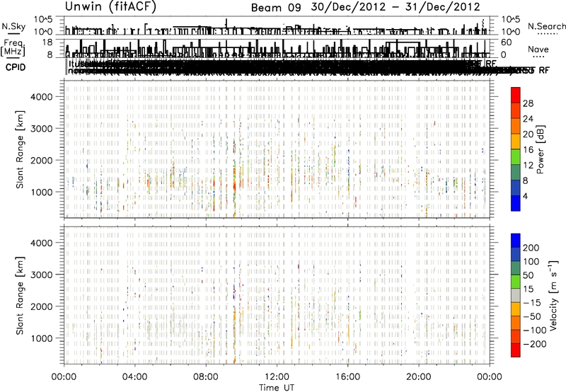
Task: Click the left 10^5 noise axis label
Action: pyautogui.click(x=43, y=19)
